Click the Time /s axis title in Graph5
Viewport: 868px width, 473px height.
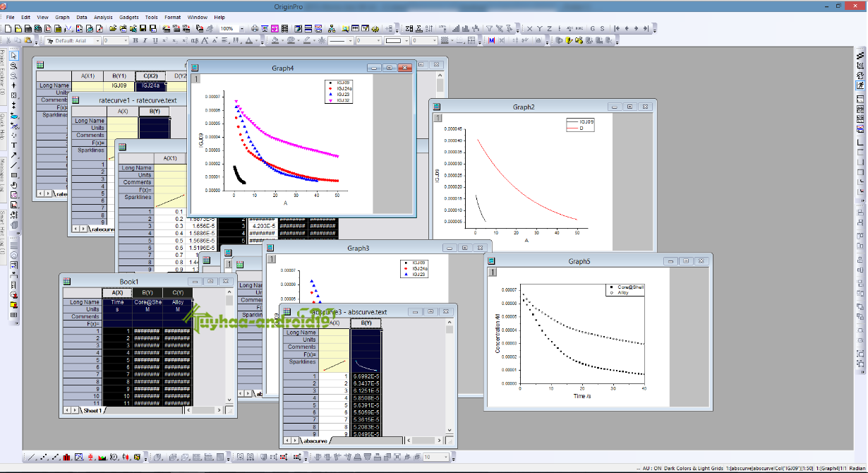tap(583, 396)
